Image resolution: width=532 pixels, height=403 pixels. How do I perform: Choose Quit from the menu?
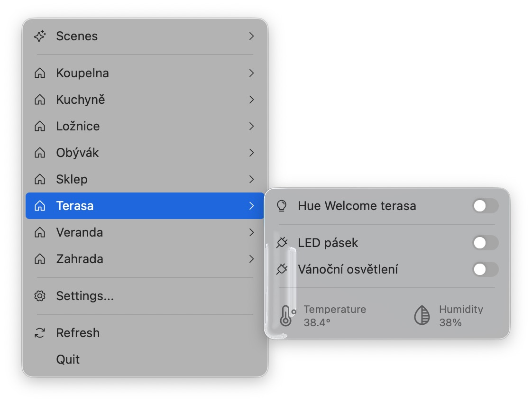coord(68,359)
